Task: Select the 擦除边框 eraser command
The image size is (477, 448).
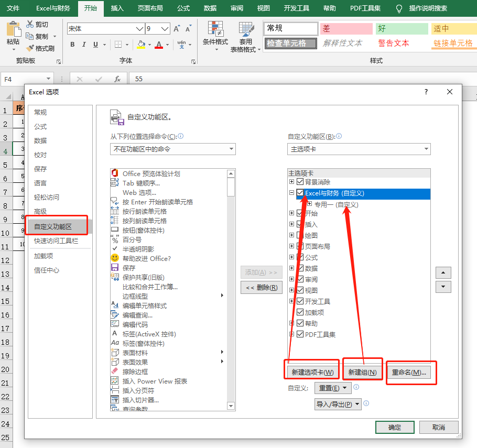Action: click(x=169, y=371)
